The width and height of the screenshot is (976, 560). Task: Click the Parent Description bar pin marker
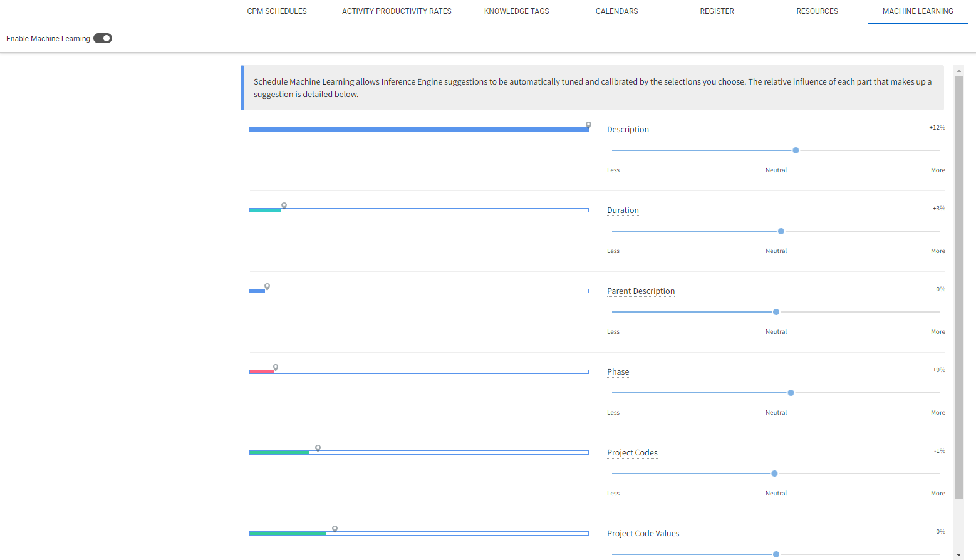267,286
